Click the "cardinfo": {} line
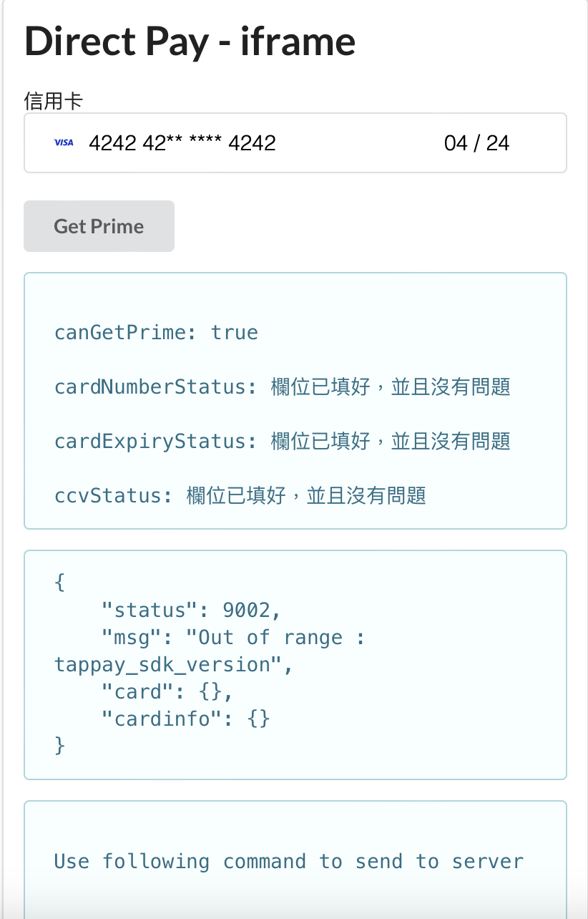The width and height of the screenshot is (588, 919). pyautogui.click(x=186, y=719)
